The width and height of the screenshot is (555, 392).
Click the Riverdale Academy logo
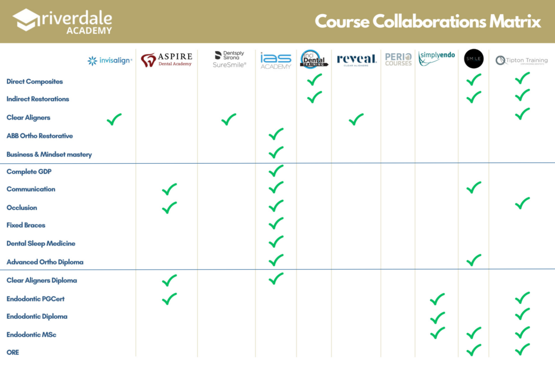click(63, 21)
